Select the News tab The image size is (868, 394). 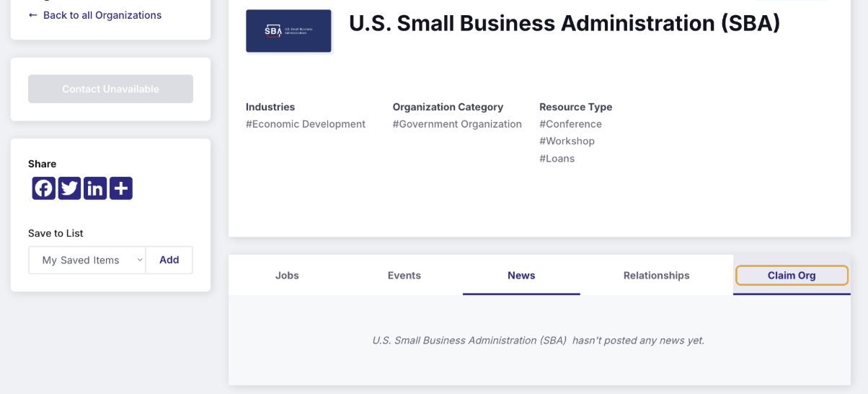pyautogui.click(x=521, y=275)
